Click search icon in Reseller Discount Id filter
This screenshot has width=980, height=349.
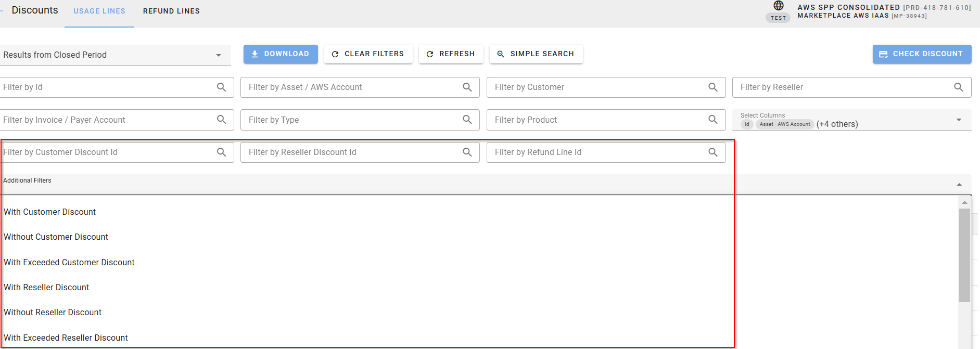pos(467,152)
